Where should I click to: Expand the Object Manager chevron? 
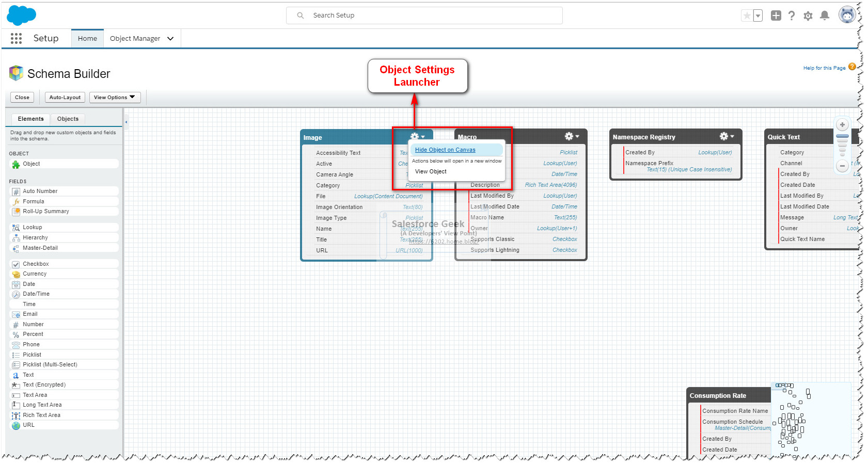pos(170,38)
